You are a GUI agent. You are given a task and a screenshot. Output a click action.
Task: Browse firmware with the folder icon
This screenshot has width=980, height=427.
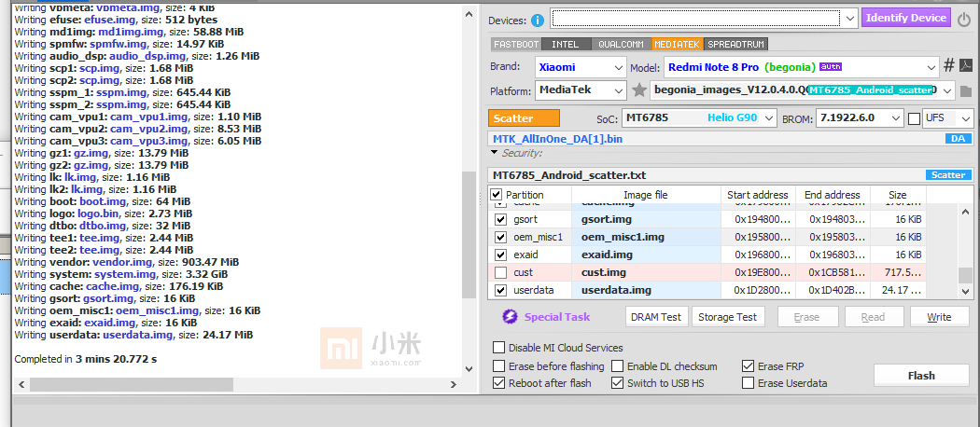point(966,91)
